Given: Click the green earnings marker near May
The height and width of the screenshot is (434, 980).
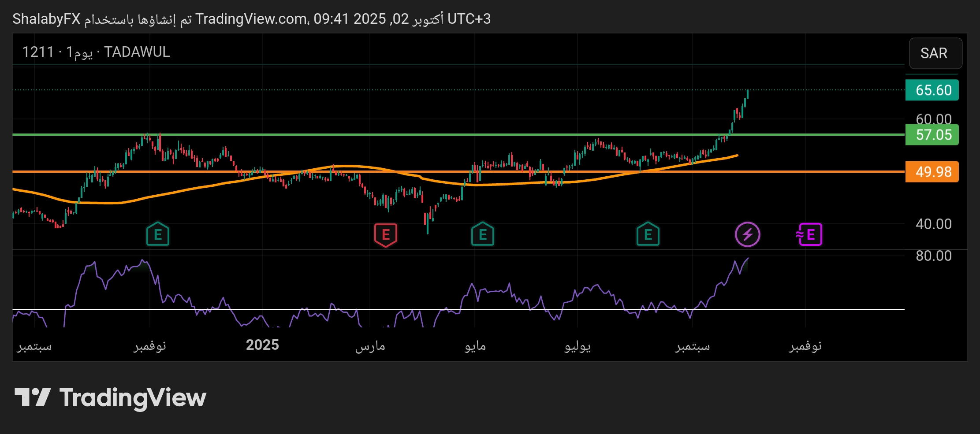Looking at the screenshot, I should (483, 234).
